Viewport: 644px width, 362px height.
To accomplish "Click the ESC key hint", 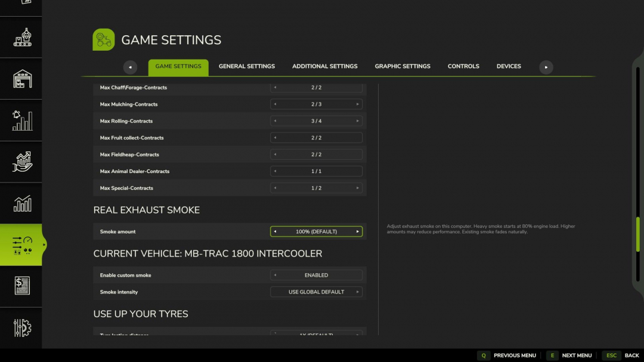I will pyautogui.click(x=611, y=355).
